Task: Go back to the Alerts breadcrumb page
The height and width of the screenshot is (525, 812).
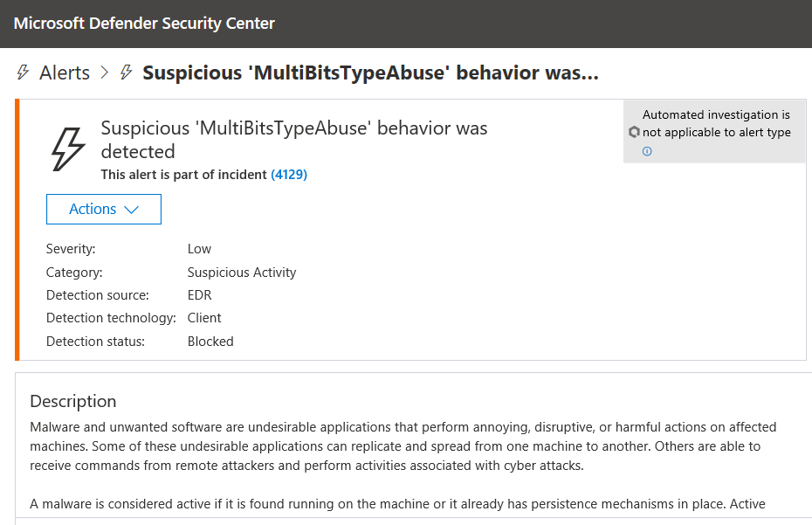Action: (x=65, y=73)
